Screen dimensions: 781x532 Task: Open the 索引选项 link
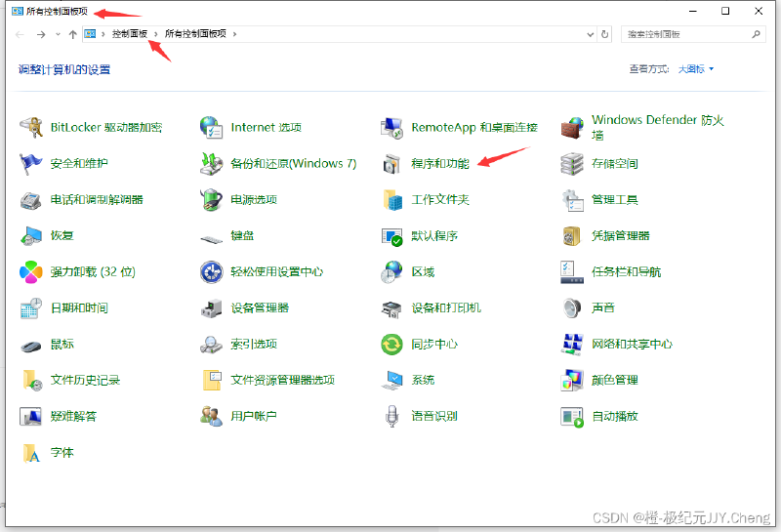tap(254, 345)
